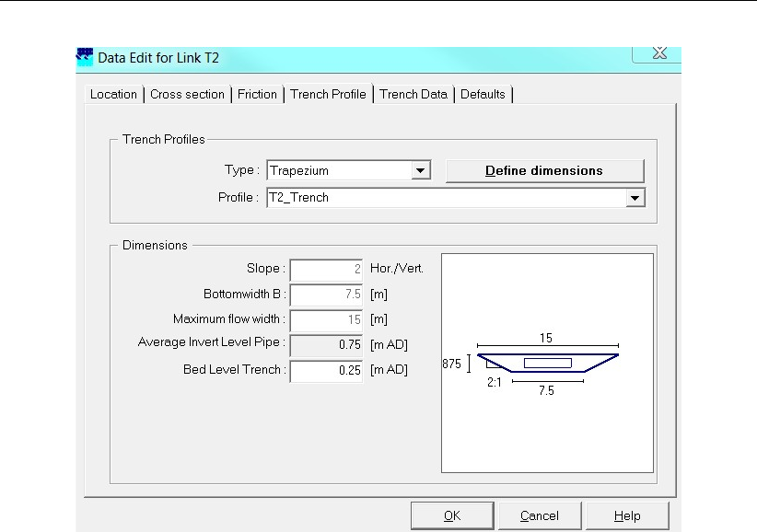
Task: Click the application icon in the title bar
Action: point(85,57)
